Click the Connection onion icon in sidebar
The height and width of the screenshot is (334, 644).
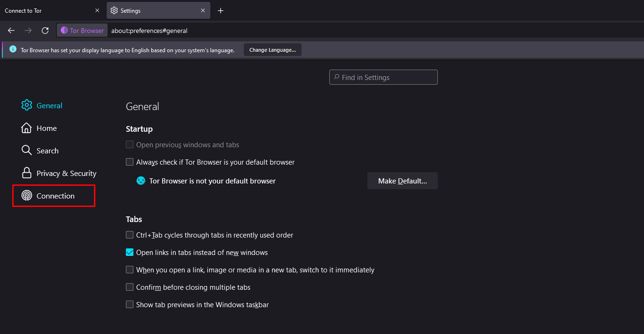pos(27,196)
